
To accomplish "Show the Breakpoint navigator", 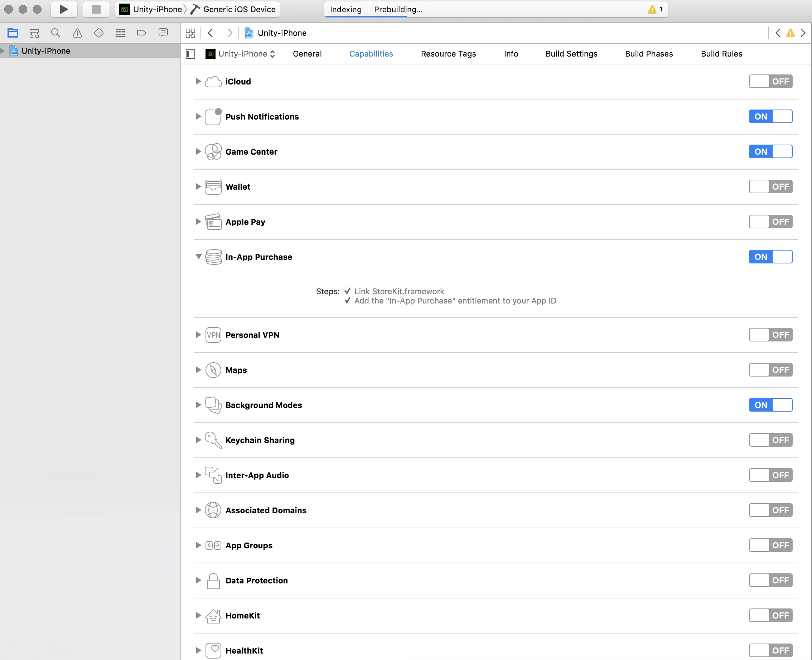I will [141, 33].
